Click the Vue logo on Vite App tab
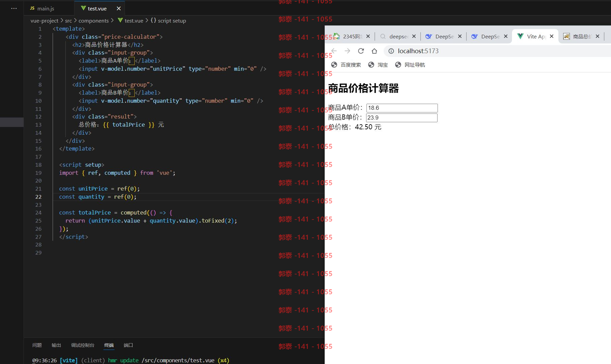This screenshot has width=611, height=364. 520,36
